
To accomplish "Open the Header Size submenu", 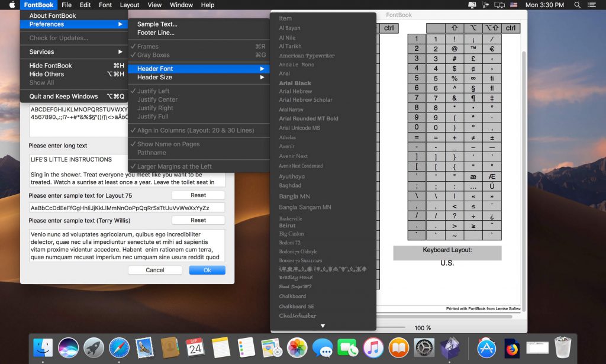I will click(158, 78).
